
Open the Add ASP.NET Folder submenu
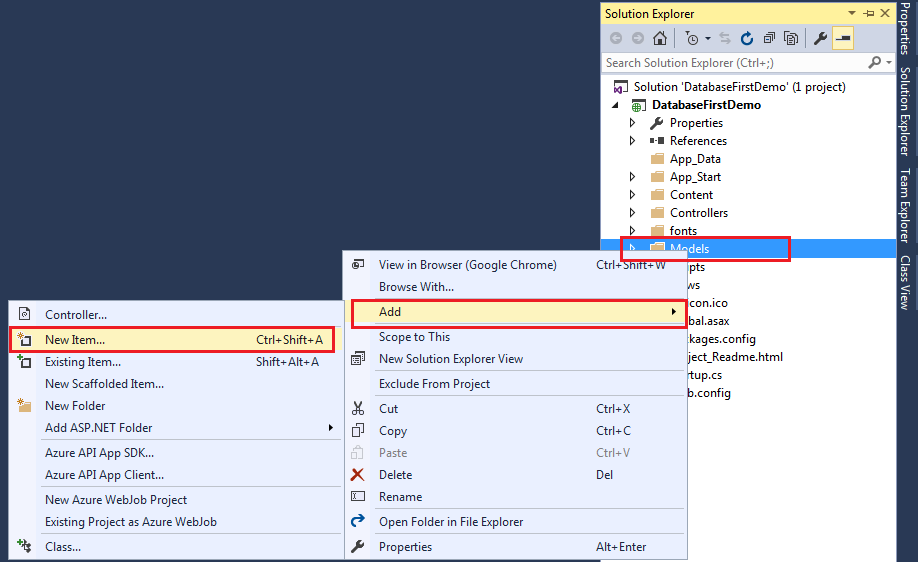(x=176, y=428)
